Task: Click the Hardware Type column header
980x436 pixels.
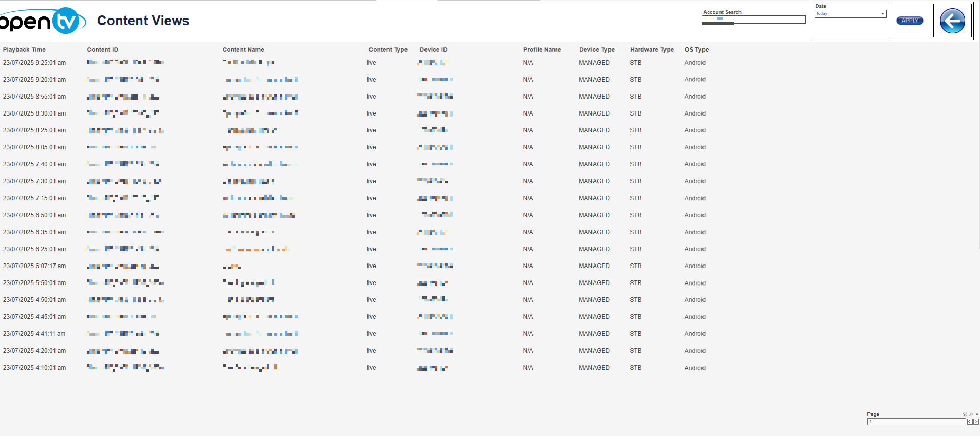Action: (x=652, y=50)
